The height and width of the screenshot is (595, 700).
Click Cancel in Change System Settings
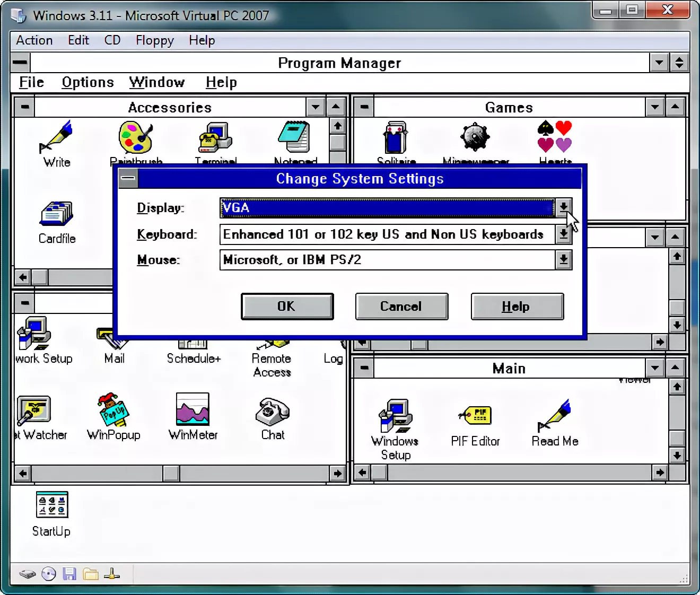(x=401, y=306)
